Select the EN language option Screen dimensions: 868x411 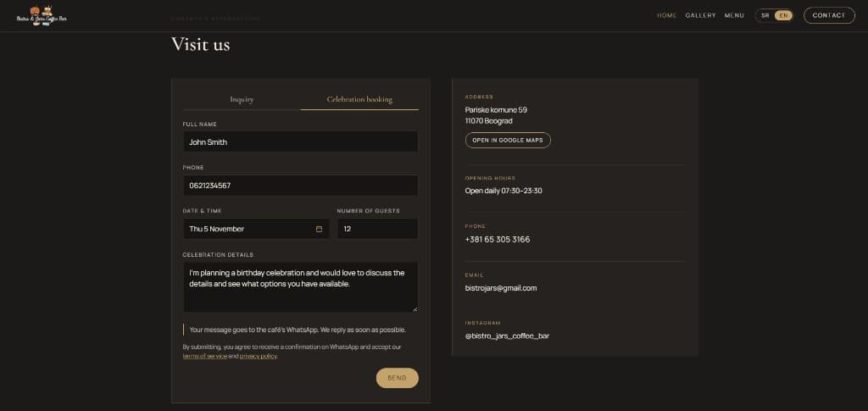783,15
